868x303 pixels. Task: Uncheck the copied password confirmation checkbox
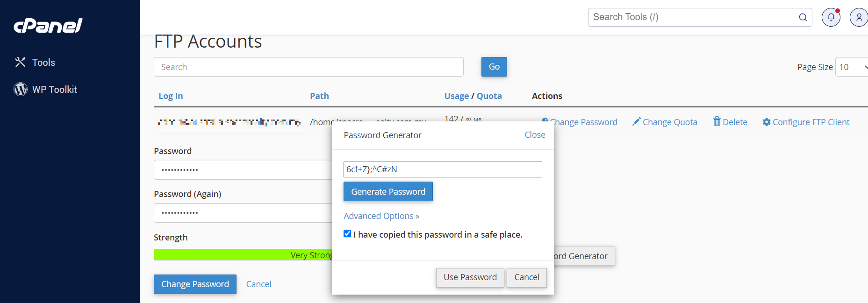click(x=347, y=234)
